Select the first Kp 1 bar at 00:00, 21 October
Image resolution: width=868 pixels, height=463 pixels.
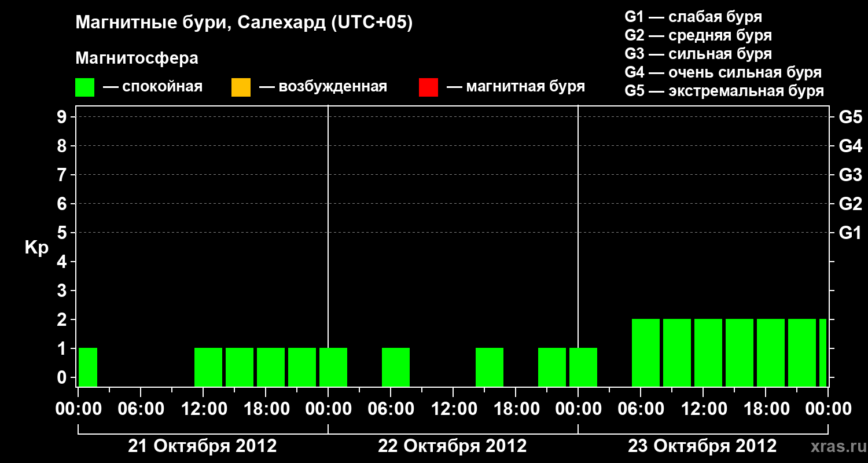click(x=88, y=367)
